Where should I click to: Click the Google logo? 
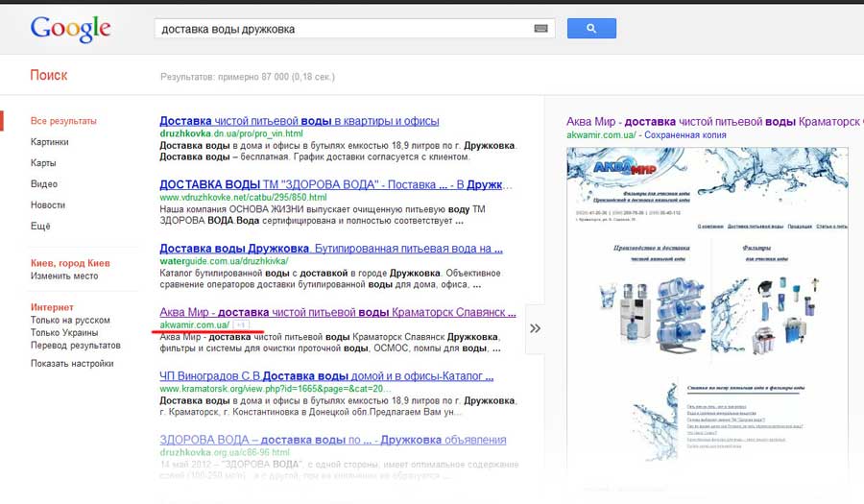70,29
